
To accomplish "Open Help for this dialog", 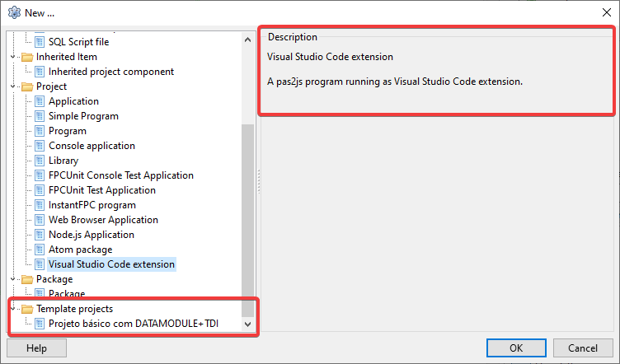I will coord(36,348).
